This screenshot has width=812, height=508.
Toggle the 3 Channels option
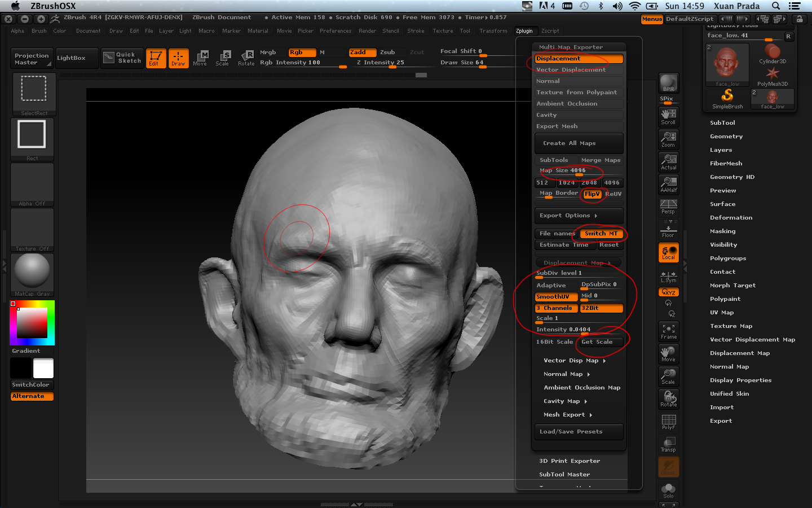556,308
